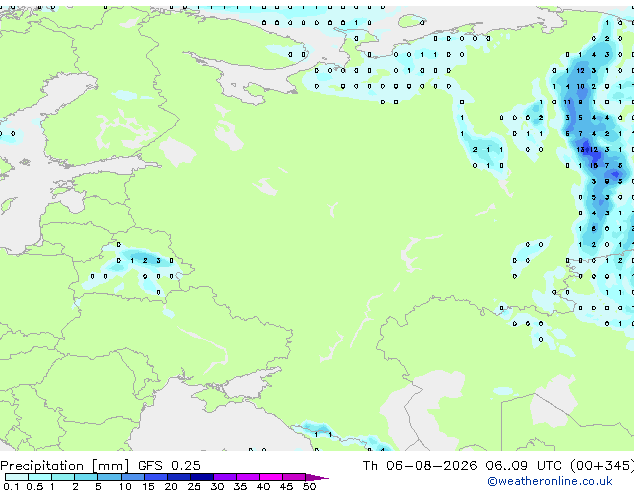Pick the legend swatch between 35 and 40
The width and height of the screenshot is (634, 490).
(x=248, y=477)
